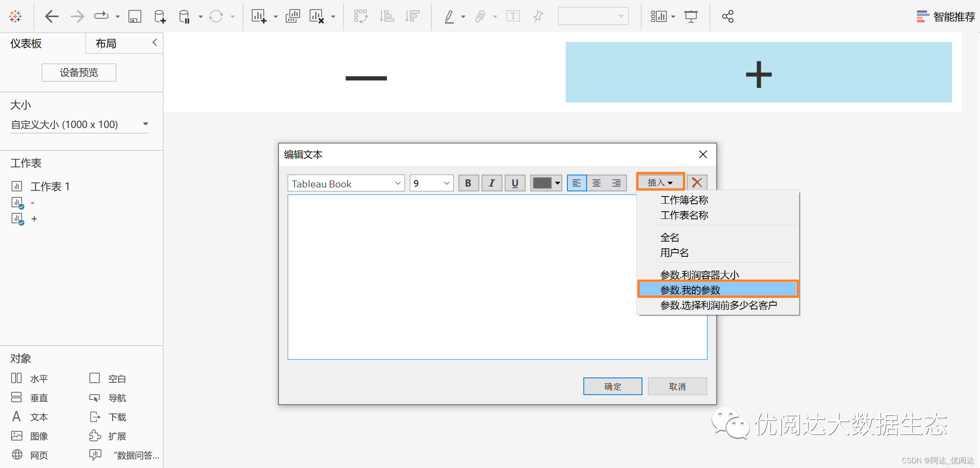Screen dimensions: 980x468
Task: Switch to the 布局 tab
Action: pyautogui.click(x=106, y=43)
